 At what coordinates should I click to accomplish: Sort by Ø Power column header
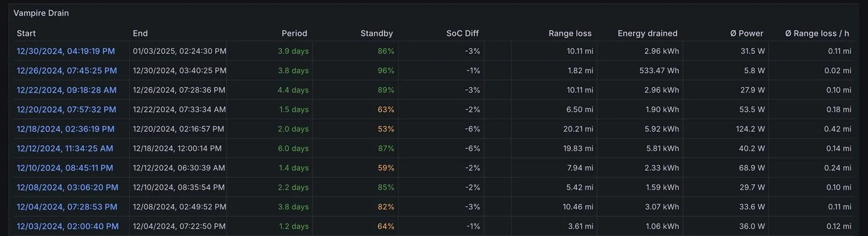(x=746, y=33)
